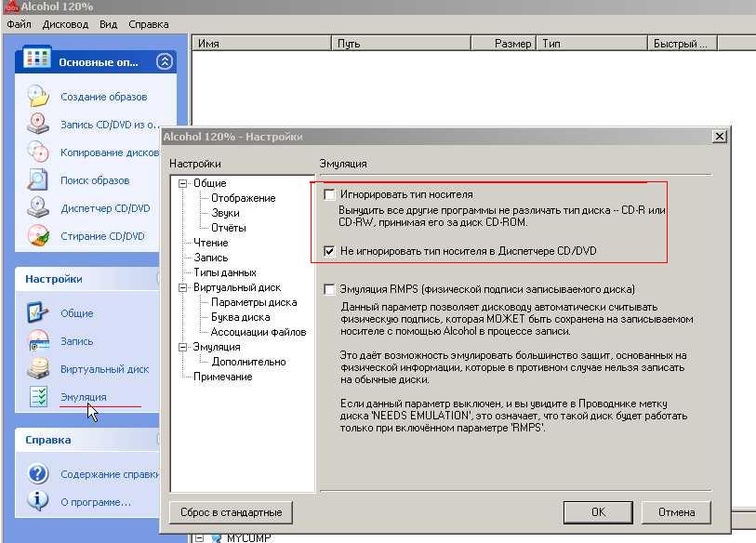Image resolution: width=756 pixels, height=543 pixels.
Task: Select Ассоциации файлов in settings tree
Action: [x=259, y=332]
